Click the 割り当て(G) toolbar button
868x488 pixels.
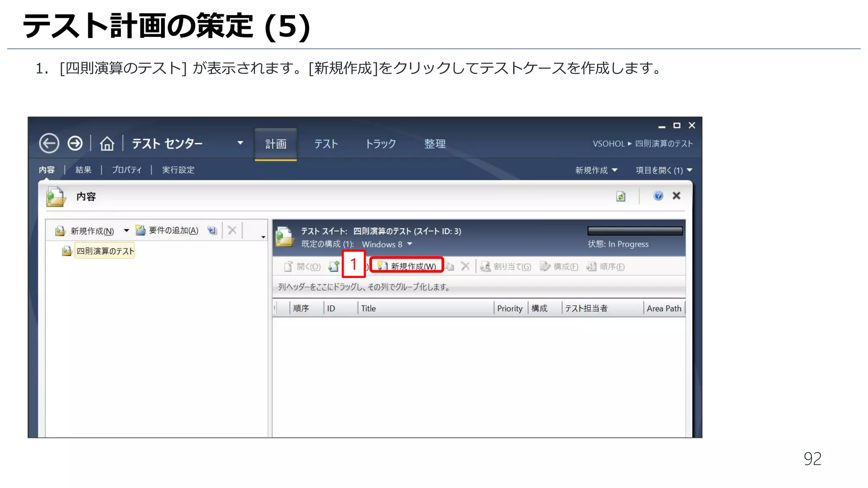click(x=505, y=266)
